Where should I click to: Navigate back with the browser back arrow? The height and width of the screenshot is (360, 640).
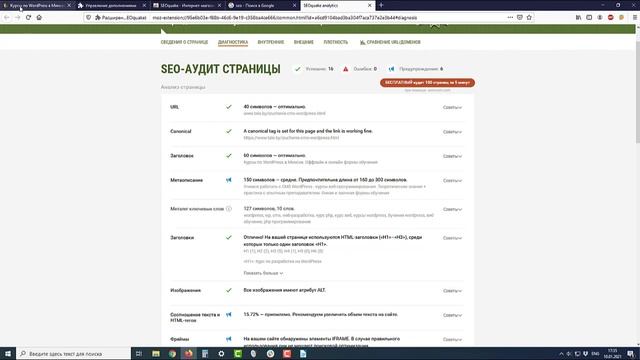[7, 18]
